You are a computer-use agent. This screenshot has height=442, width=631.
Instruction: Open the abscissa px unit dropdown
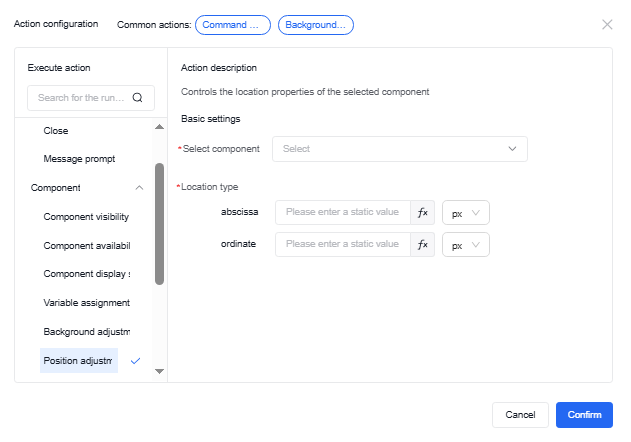[465, 213]
